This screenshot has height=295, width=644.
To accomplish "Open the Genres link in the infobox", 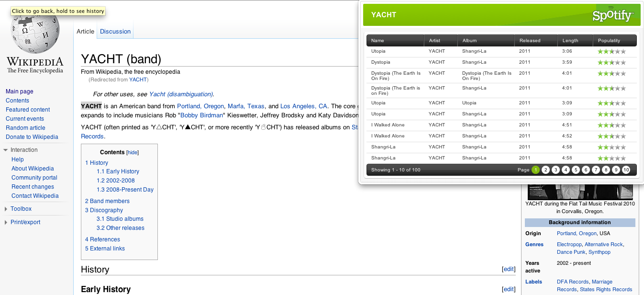I will (534, 245).
